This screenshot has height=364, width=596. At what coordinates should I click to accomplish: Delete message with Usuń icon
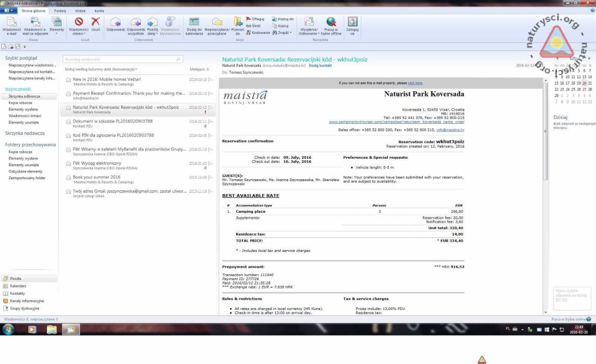(95, 24)
